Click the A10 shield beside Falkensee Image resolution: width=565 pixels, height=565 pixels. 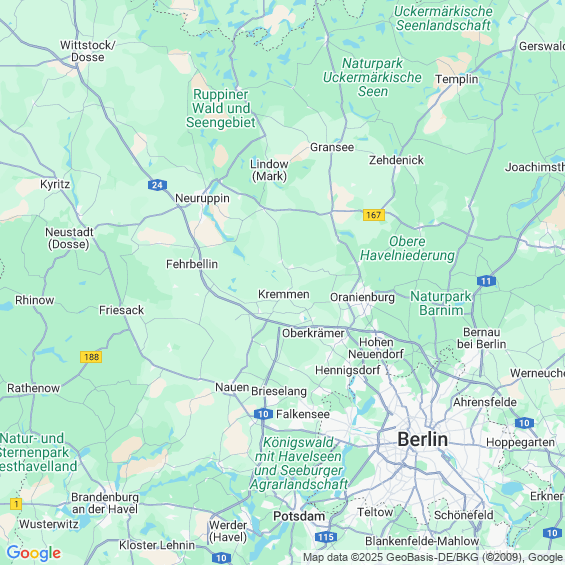coord(263,414)
